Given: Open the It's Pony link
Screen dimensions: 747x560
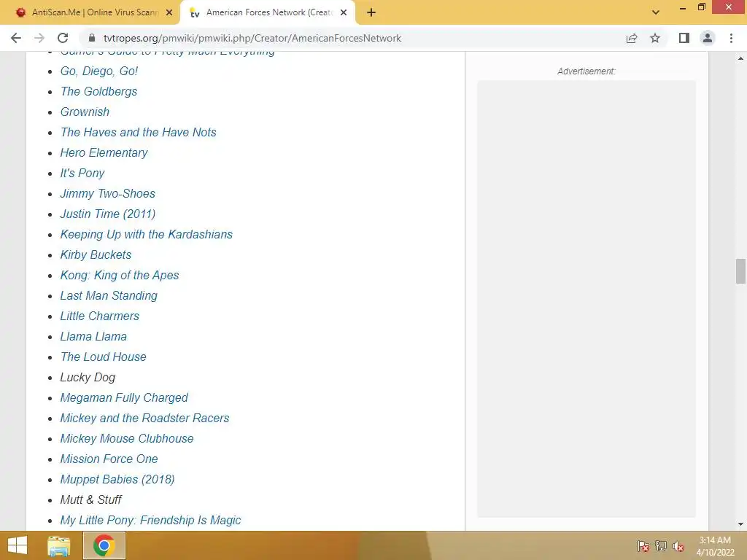Looking at the screenshot, I should tap(82, 174).
